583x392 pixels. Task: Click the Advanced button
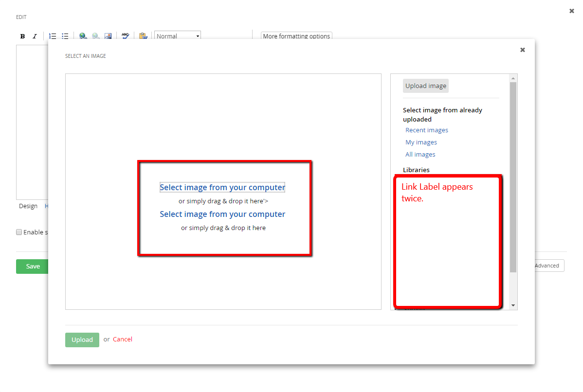click(x=548, y=266)
